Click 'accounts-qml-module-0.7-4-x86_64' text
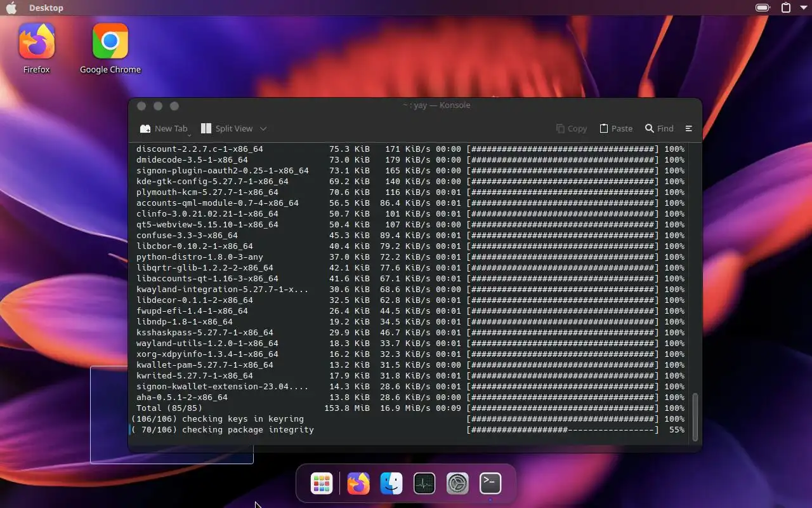 point(218,203)
